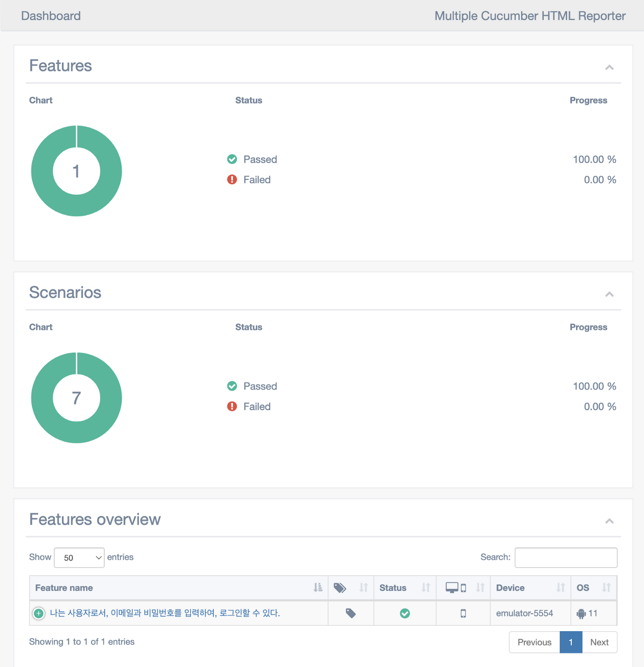Click the Failed alert icon under Features
Viewport: 644px width, 667px height.
(232, 180)
